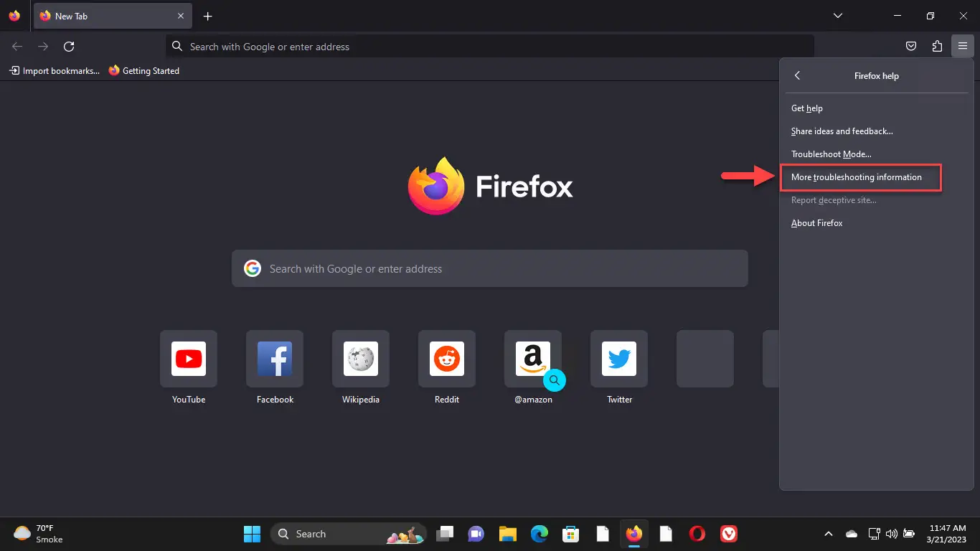Open a new tab with plus button
The height and width of the screenshot is (551, 980).
(207, 16)
